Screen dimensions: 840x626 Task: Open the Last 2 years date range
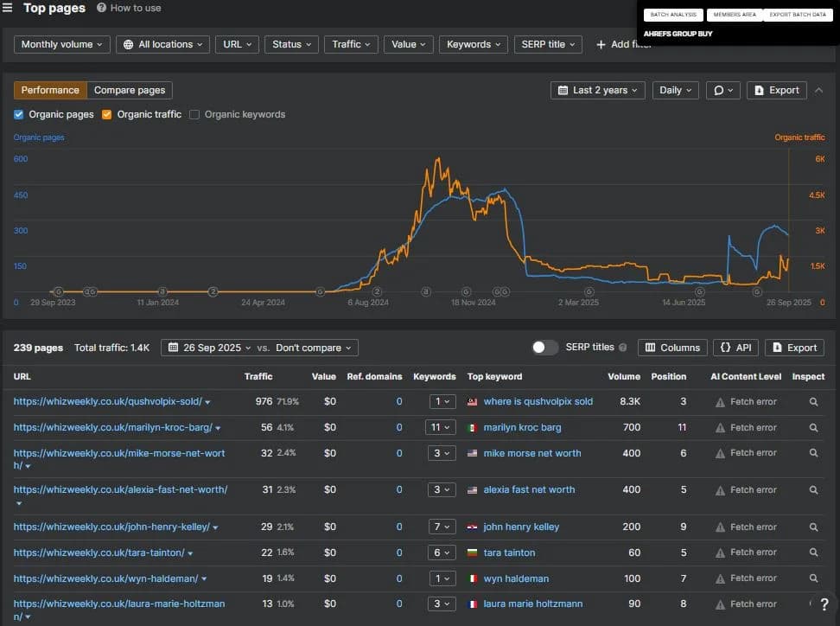click(x=598, y=90)
